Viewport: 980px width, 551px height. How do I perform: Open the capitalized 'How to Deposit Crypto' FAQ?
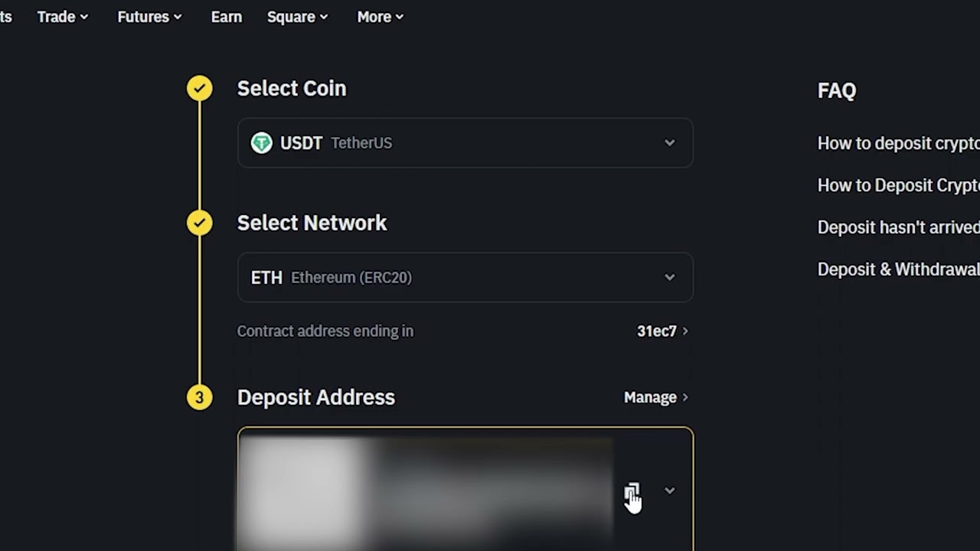[x=898, y=185]
